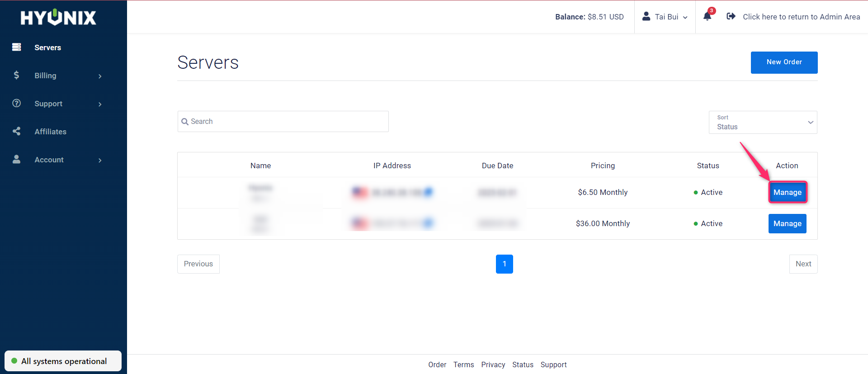Screen dimensions: 868x374
Task: Click the Account person icon in sidebar
Action: 17,159
